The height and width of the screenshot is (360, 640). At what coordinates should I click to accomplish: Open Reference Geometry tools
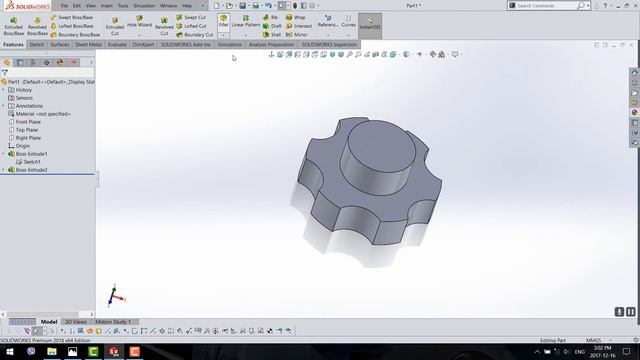point(328,21)
